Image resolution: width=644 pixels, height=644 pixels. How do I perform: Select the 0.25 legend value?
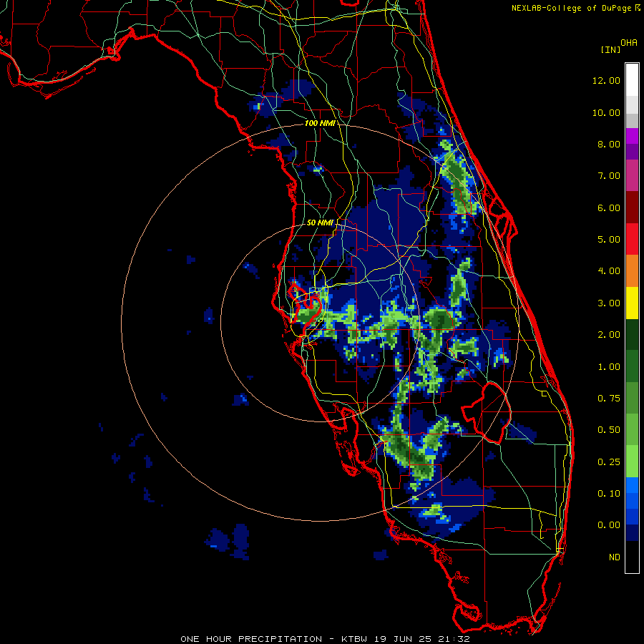point(609,462)
